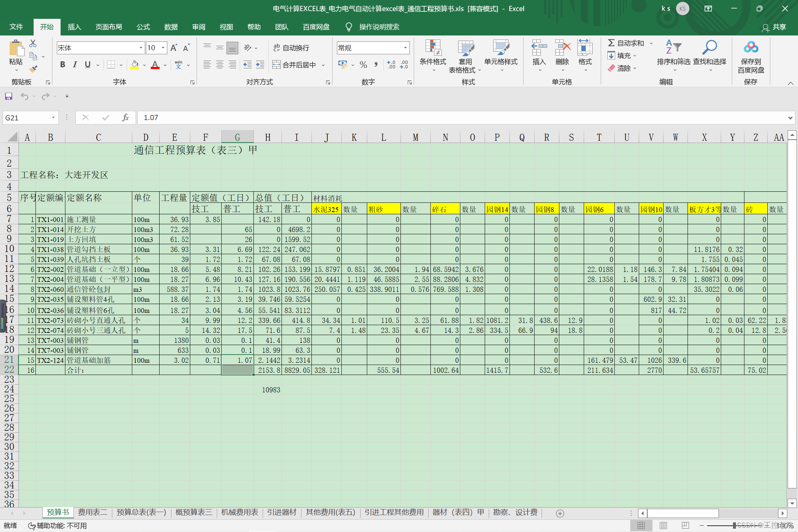Click the quick access Save icon
The image size is (798, 532).
coord(8,96)
